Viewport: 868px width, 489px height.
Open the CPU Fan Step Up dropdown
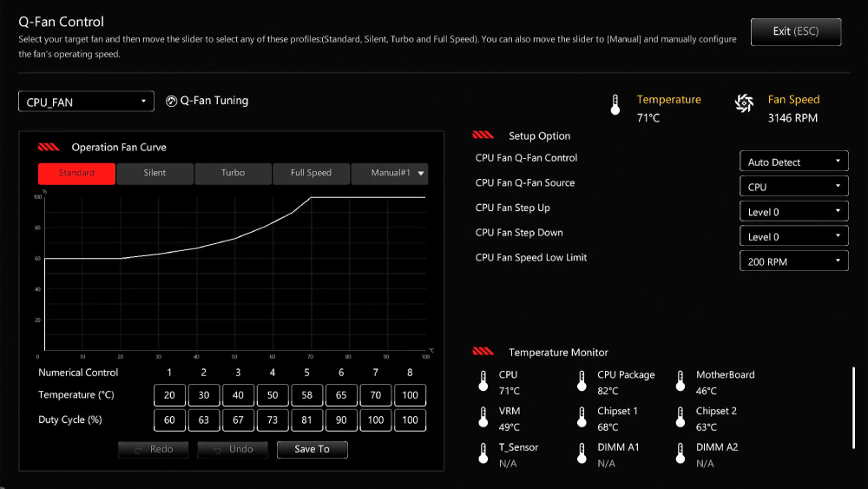point(793,212)
